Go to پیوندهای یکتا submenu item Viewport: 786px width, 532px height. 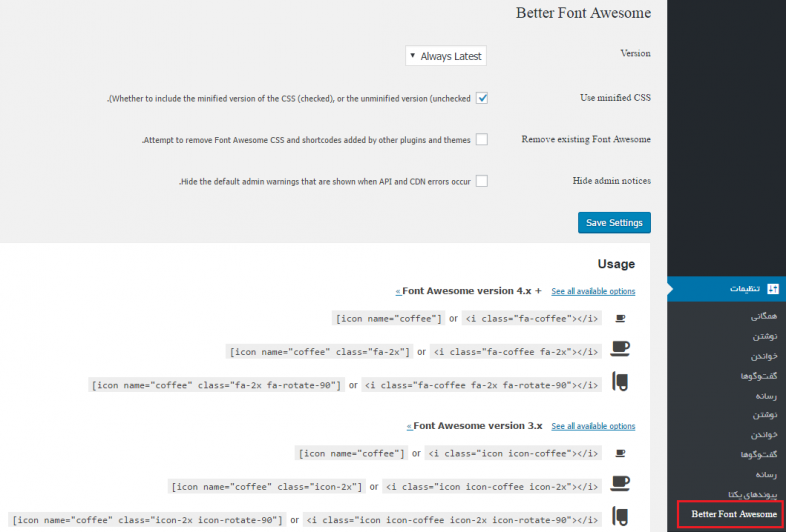pos(752,494)
